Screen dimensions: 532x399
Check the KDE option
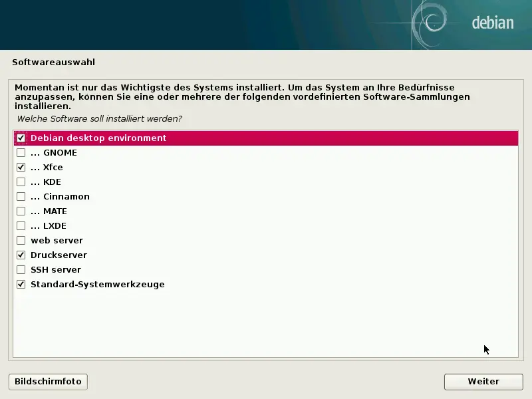point(21,182)
